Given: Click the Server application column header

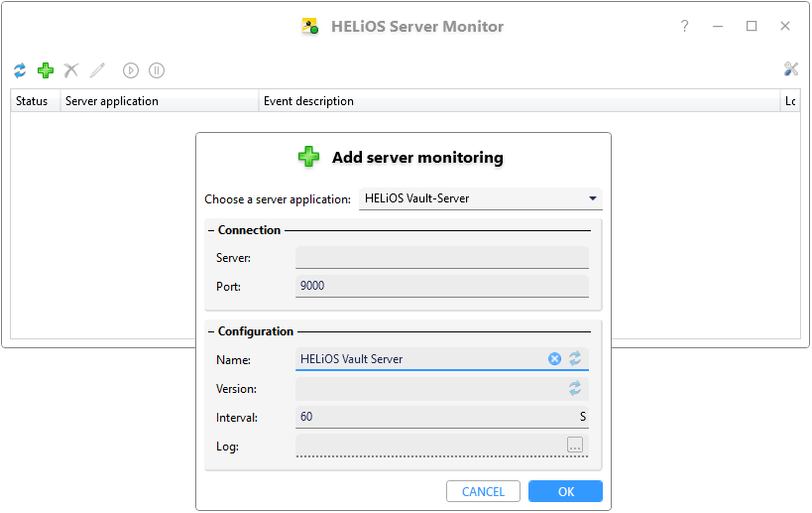Looking at the screenshot, I should coord(159,101).
